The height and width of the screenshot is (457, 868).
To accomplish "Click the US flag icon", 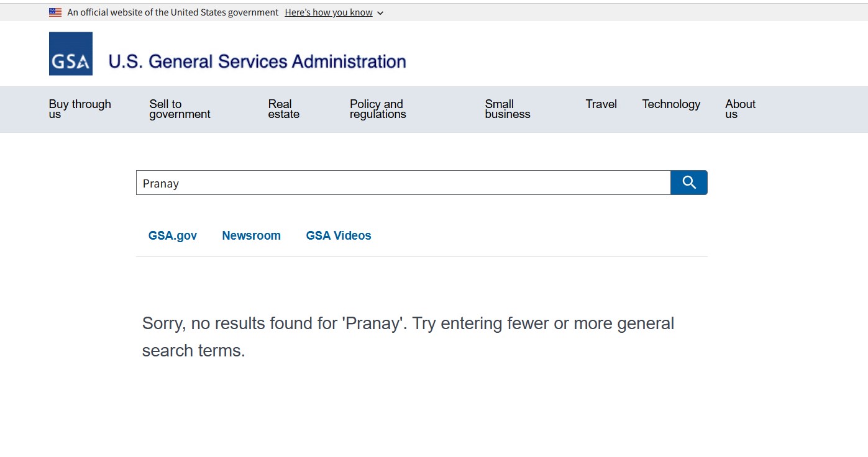I will point(55,12).
